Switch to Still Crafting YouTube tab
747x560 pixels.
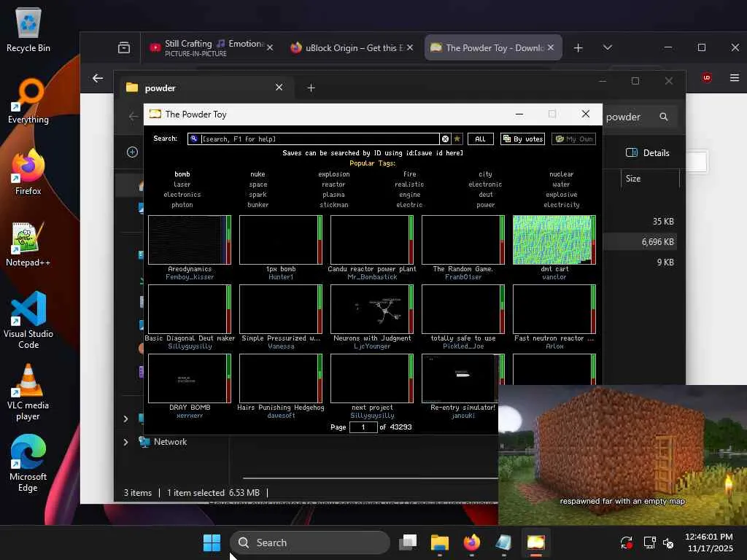(206, 47)
